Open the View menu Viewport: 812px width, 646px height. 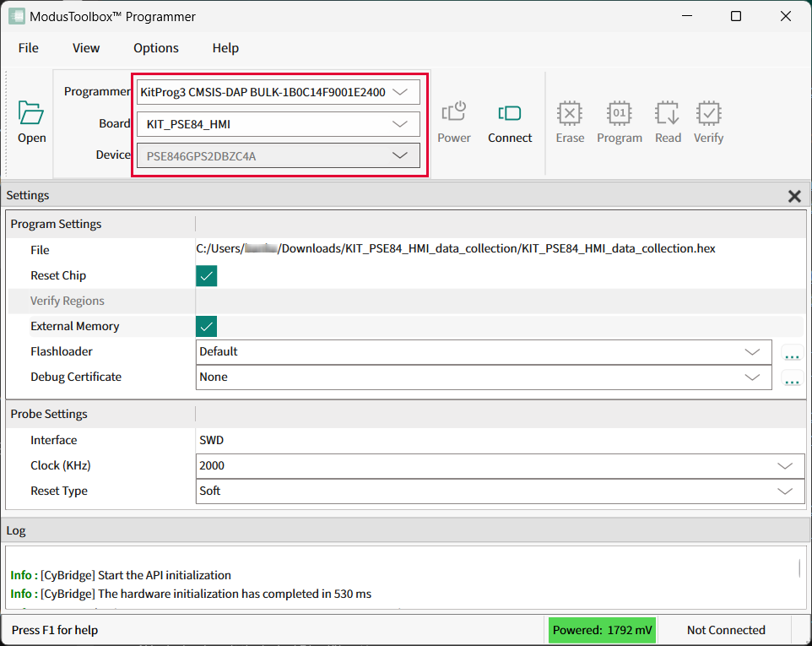tap(86, 48)
